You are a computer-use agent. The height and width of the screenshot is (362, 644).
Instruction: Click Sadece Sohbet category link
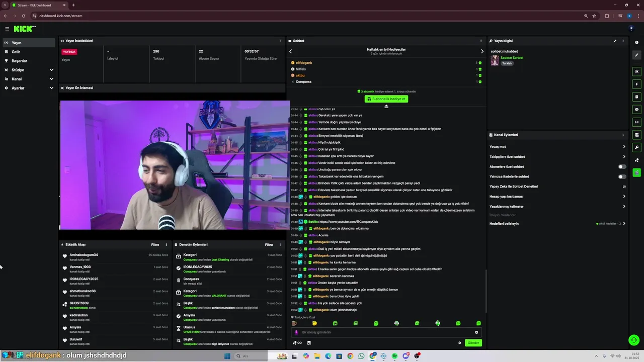[x=512, y=58]
